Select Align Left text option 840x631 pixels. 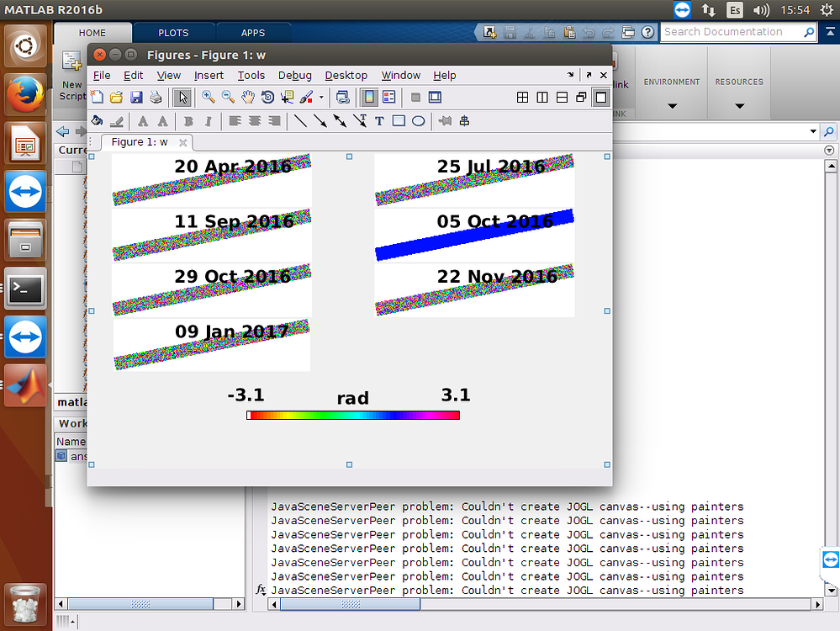tap(235, 121)
